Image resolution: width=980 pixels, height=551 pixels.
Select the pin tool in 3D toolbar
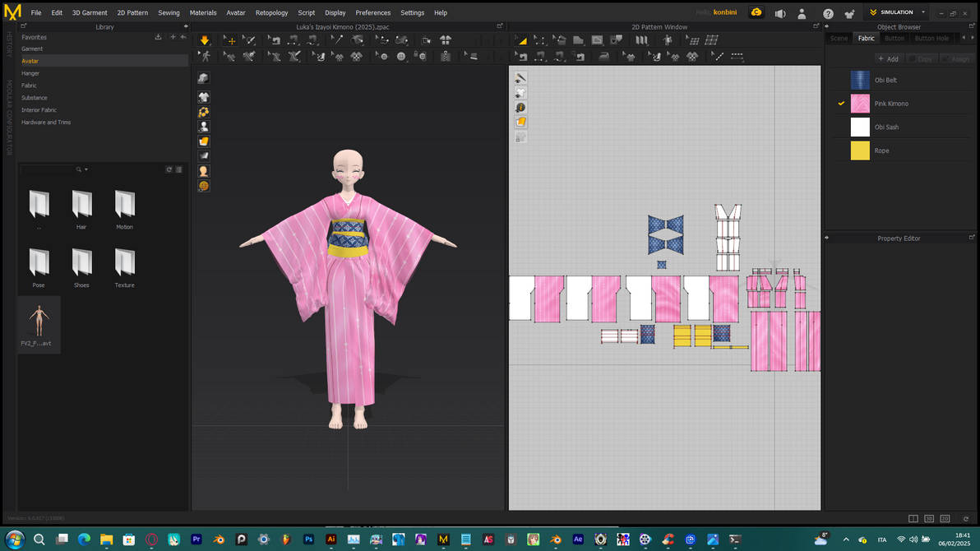[x=337, y=40]
